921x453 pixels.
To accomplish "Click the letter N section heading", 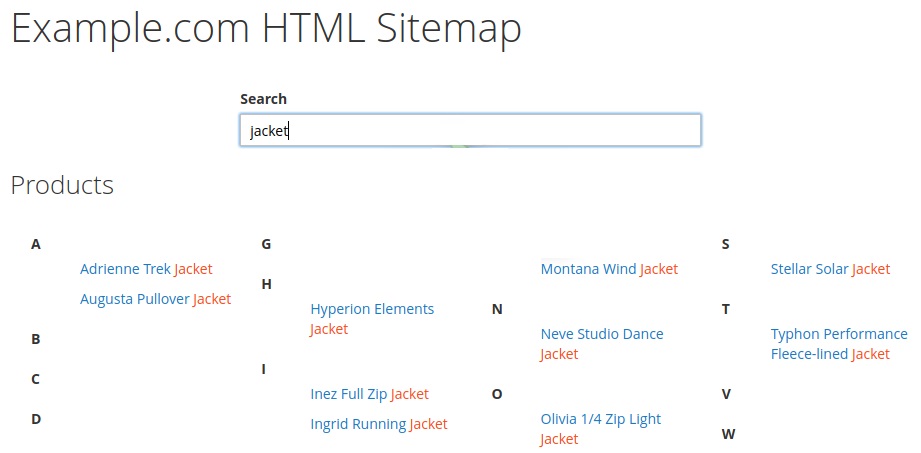I will (497, 309).
